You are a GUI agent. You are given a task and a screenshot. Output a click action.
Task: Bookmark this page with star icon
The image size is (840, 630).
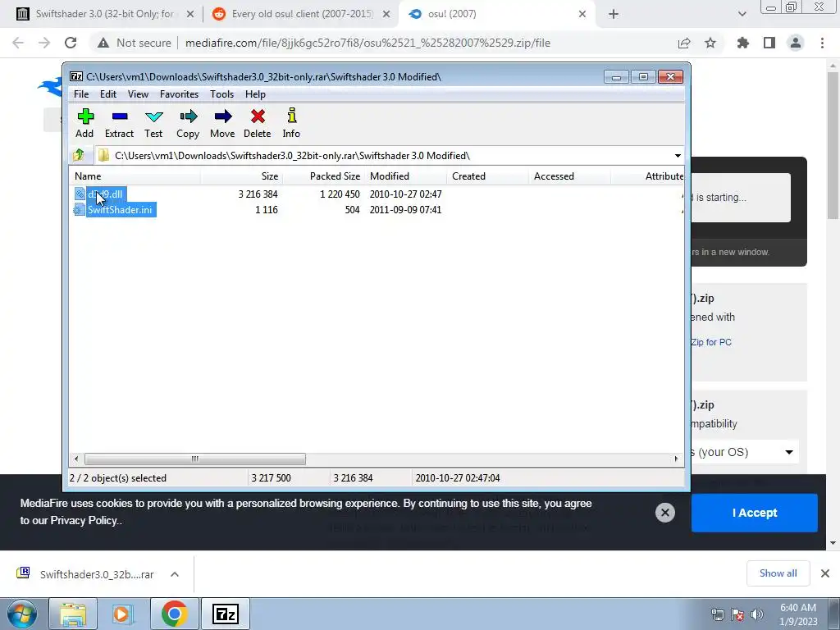710,43
